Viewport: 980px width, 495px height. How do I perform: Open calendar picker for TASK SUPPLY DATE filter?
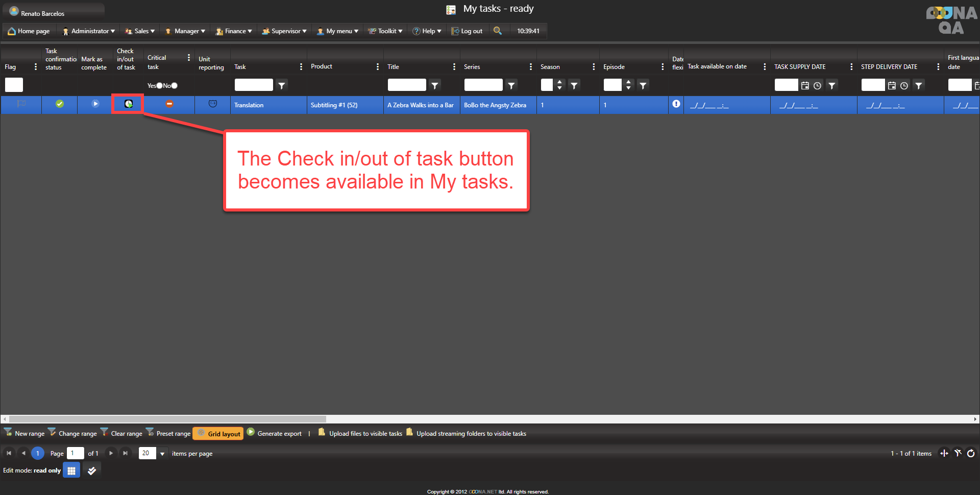pyautogui.click(x=805, y=86)
